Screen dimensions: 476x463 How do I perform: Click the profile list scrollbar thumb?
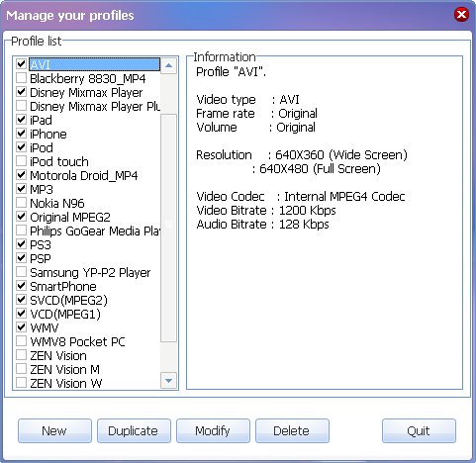(168, 228)
